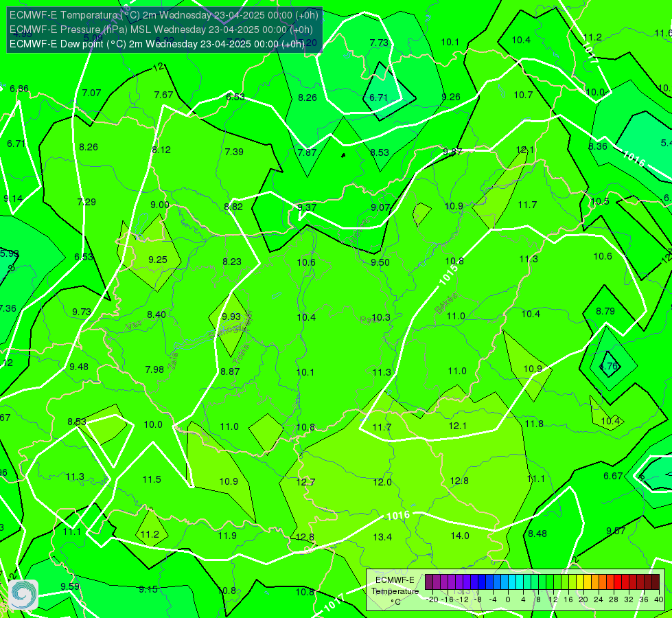Viewport: 672px width, 618px height.
Task: Click the 9.50 temperature value
Action: click(x=380, y=262)
